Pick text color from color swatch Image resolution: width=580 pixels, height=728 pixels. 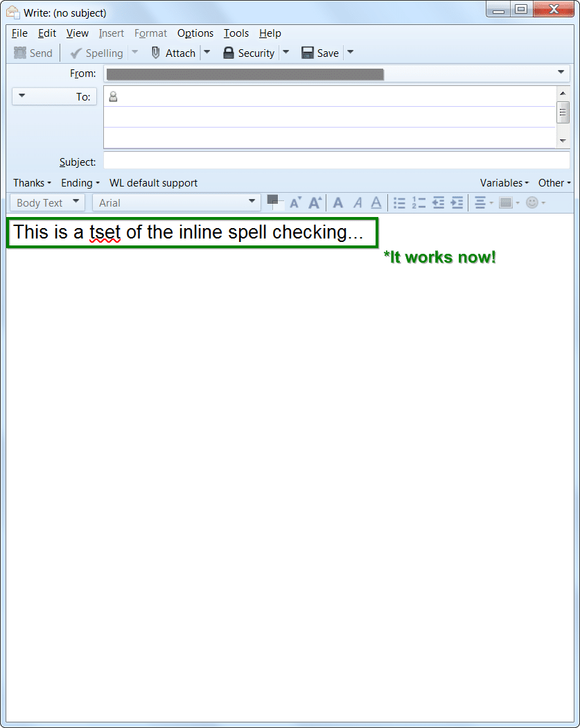coord(272,200)
